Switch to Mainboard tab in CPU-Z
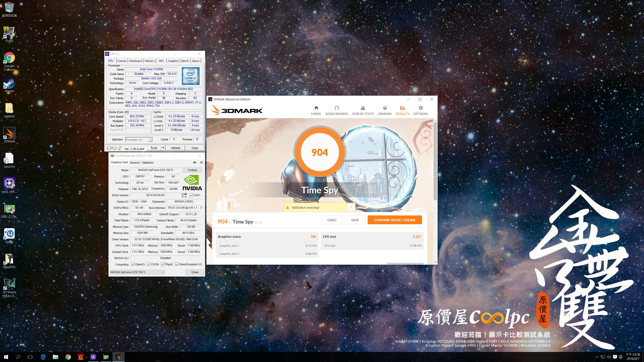644x362 pixels. pyautogui.click(x=136, y=61)
